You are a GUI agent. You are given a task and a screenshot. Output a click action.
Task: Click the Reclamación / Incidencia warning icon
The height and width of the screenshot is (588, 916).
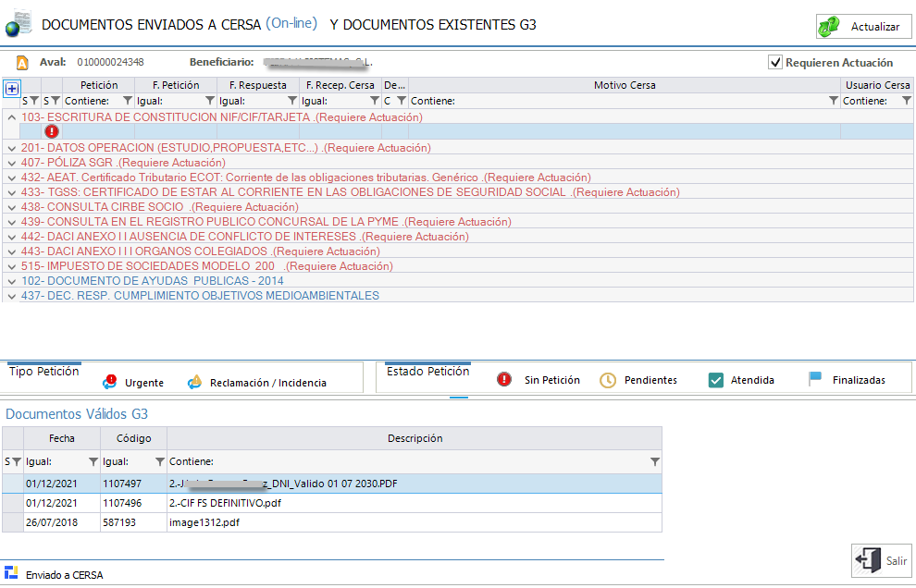[x=194, y=382]
